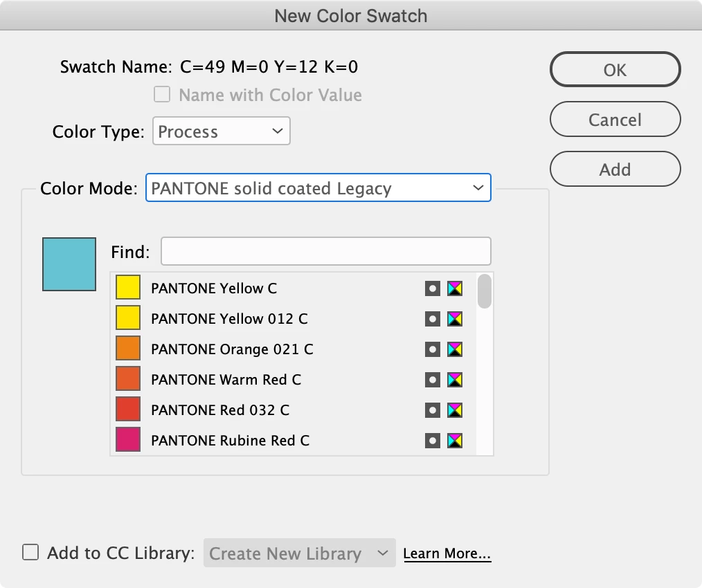Choose PANTONE Rubine Red C list entry

pyautogui.click(x=230, y=441)
